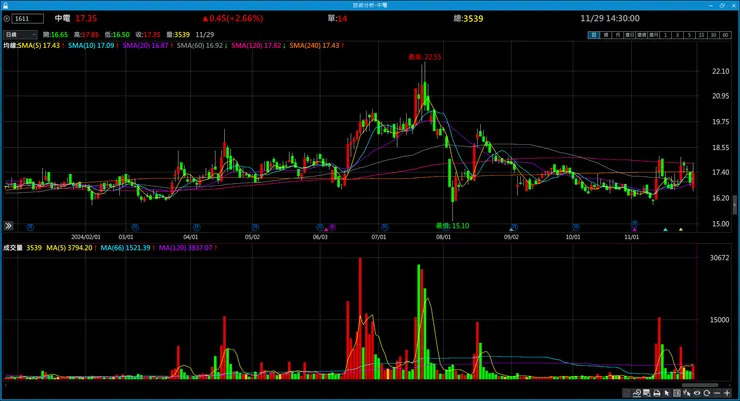Focus the stock code field showing 1611
This screenshot has height=401, width=740.
[28, 19]
